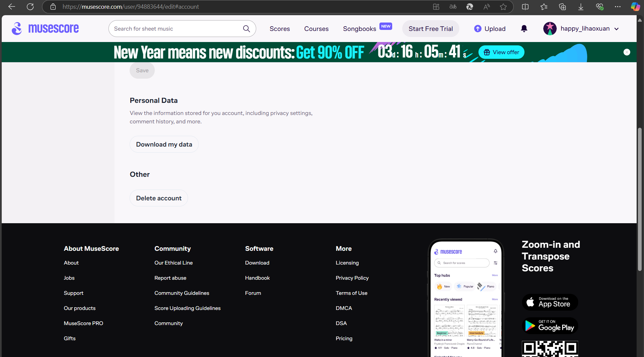Image resolution: width=644 pixels, height=357 pixels.
Task: Expand happy_lihaoxuan account dropdown
Action: tap(616, 29)
